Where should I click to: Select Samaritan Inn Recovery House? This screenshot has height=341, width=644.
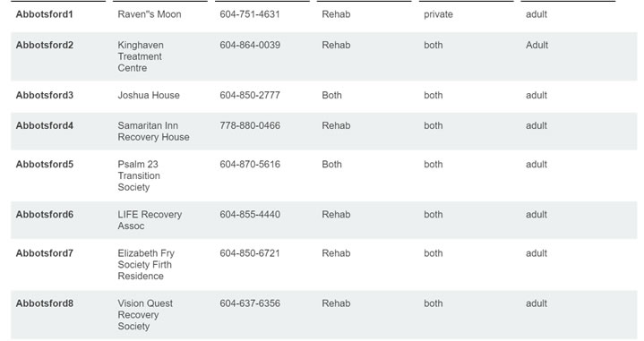153,132
